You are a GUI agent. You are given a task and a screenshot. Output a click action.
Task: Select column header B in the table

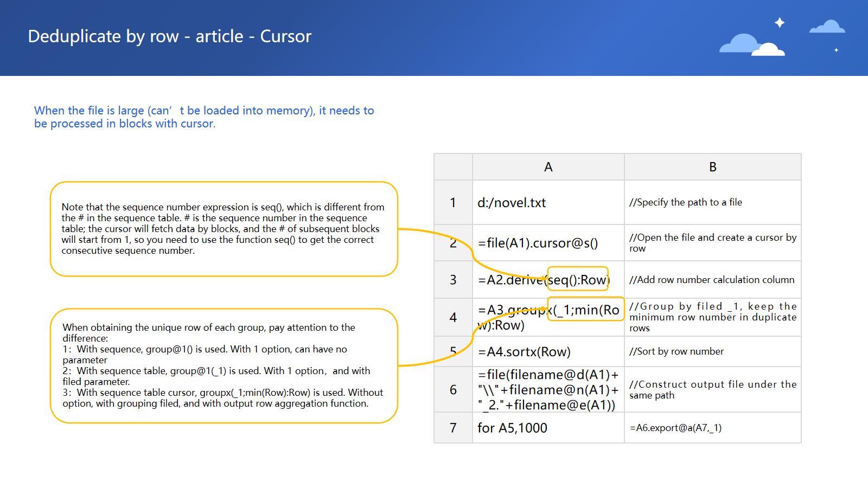click(712, 167)
